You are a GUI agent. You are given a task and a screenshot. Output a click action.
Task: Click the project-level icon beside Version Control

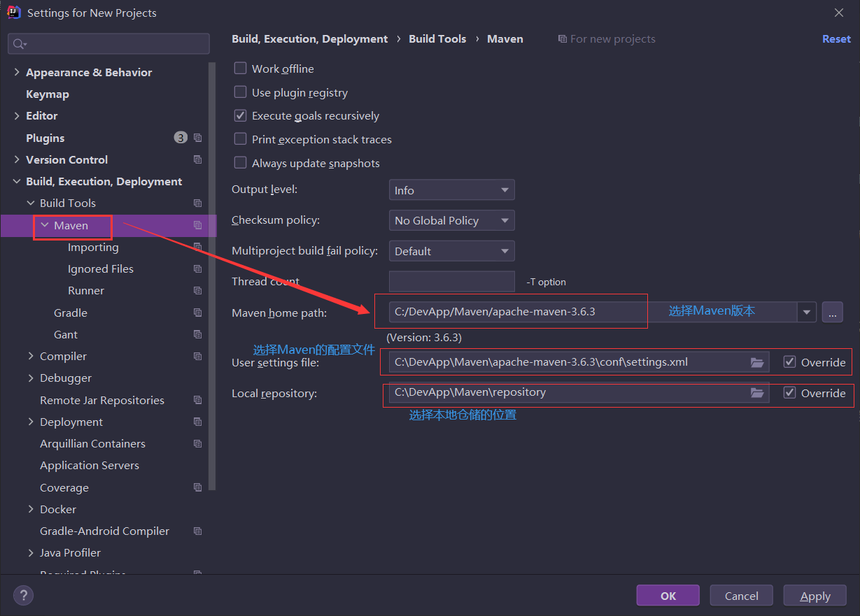(x=198, y=159)
